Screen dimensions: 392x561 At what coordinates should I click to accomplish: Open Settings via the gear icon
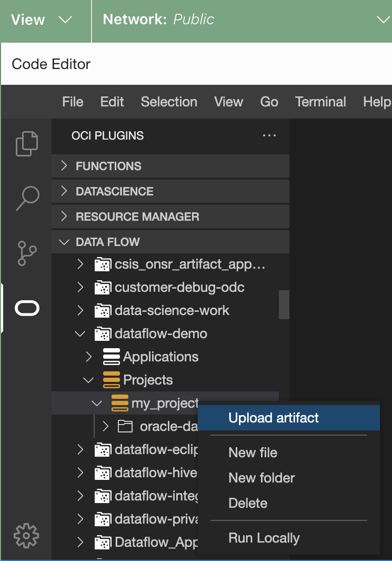click(x=26, y=536)
